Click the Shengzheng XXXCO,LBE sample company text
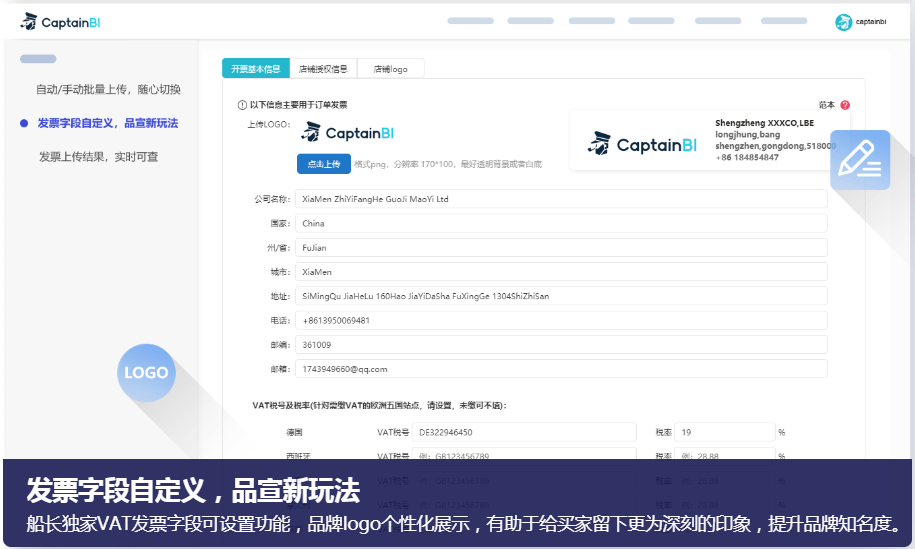Image resolution: width=915 pixels, height=549 pixels. 764,123
